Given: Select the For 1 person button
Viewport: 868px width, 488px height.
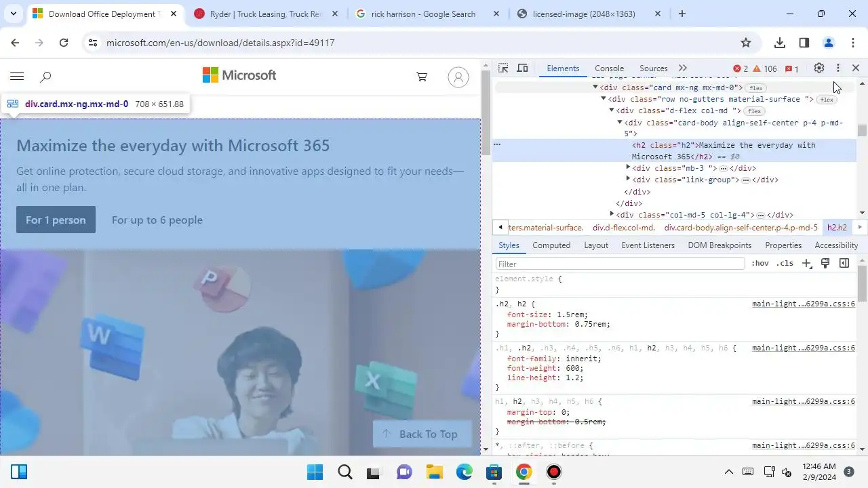Looking at the screenshot, I should tap(56, 220).
